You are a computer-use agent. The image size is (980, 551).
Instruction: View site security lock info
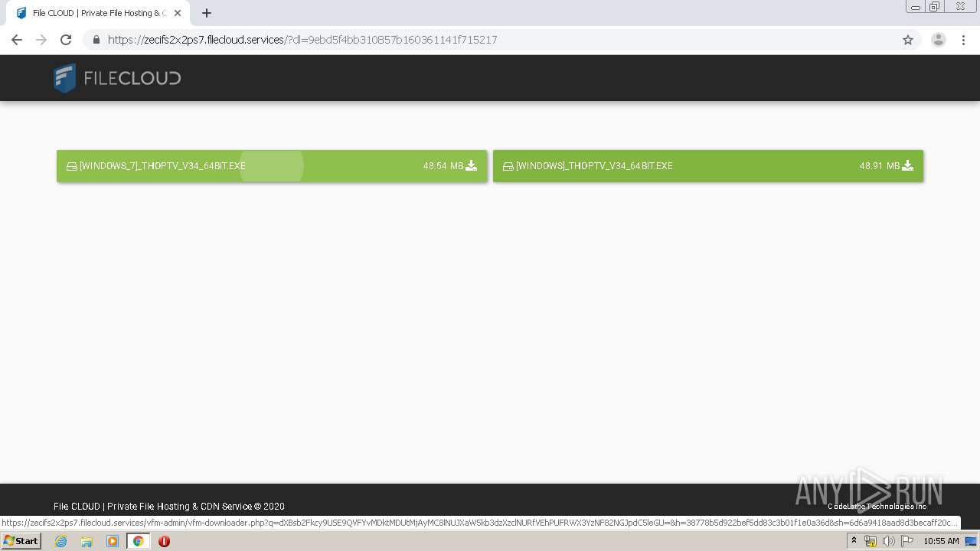[x=96, y=40]
